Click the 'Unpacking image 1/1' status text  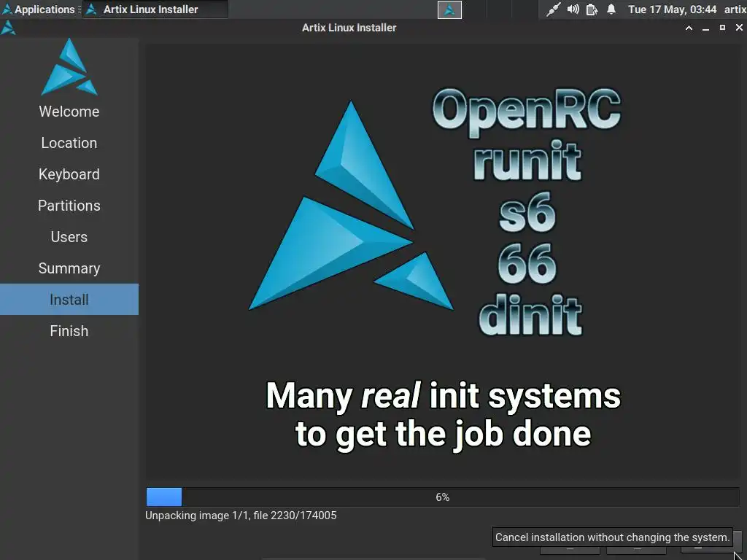[x=241, y=516]
